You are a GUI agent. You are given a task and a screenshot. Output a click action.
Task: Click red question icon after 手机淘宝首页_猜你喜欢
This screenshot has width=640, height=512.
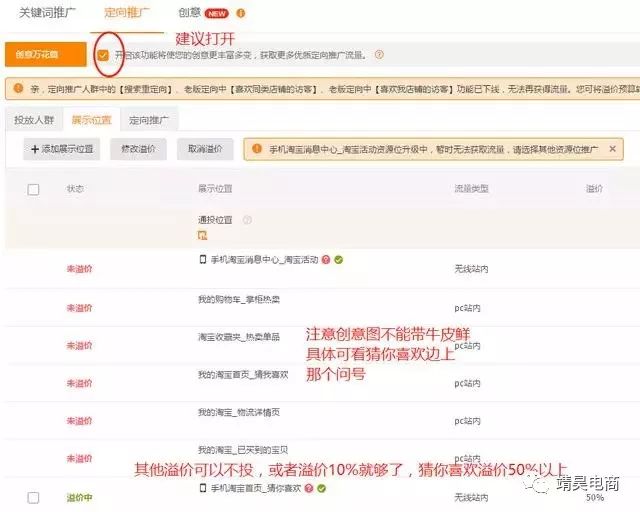click(x=309, y=488)
